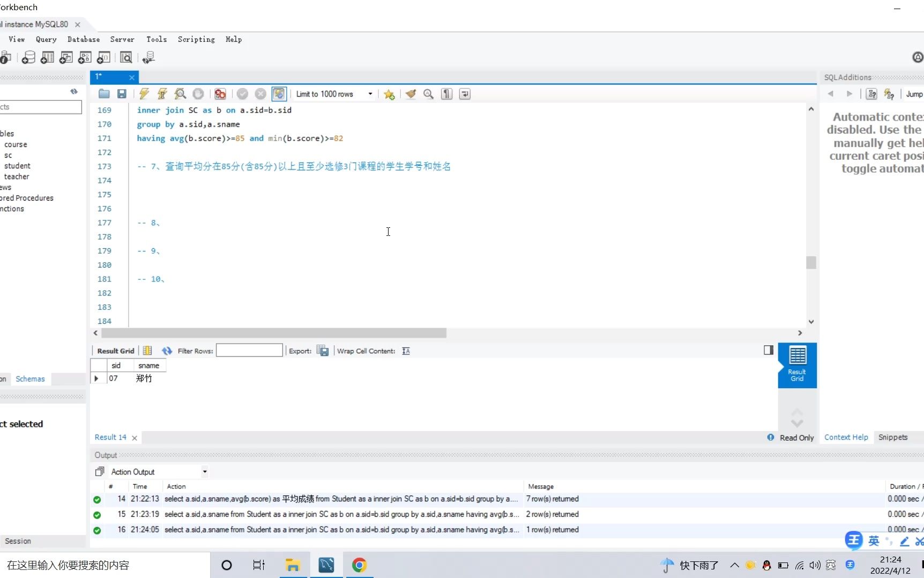Open File Explorer from taskbar
Image resolution: width=924 pixels, height=578 pixels.
(x=293, y=565)
